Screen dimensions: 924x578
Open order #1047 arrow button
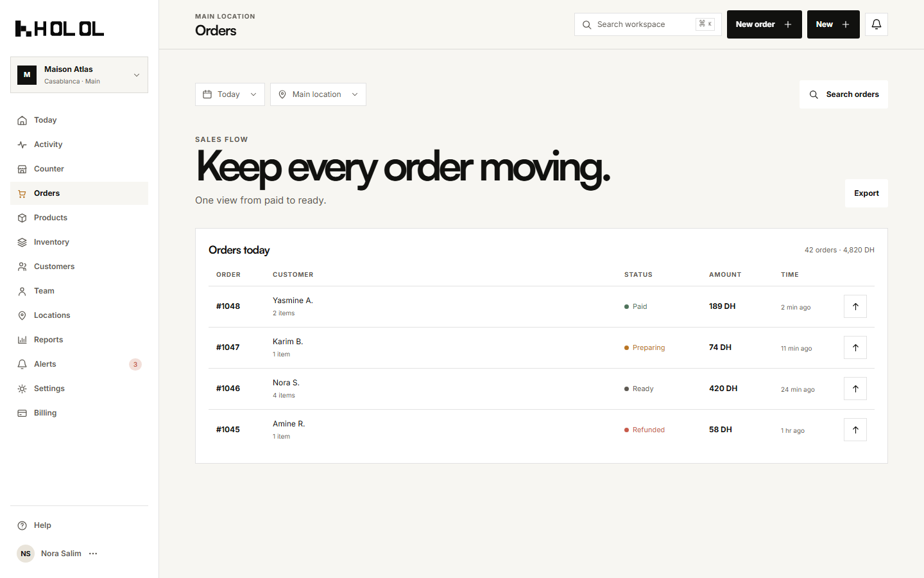tap(855, 347)
